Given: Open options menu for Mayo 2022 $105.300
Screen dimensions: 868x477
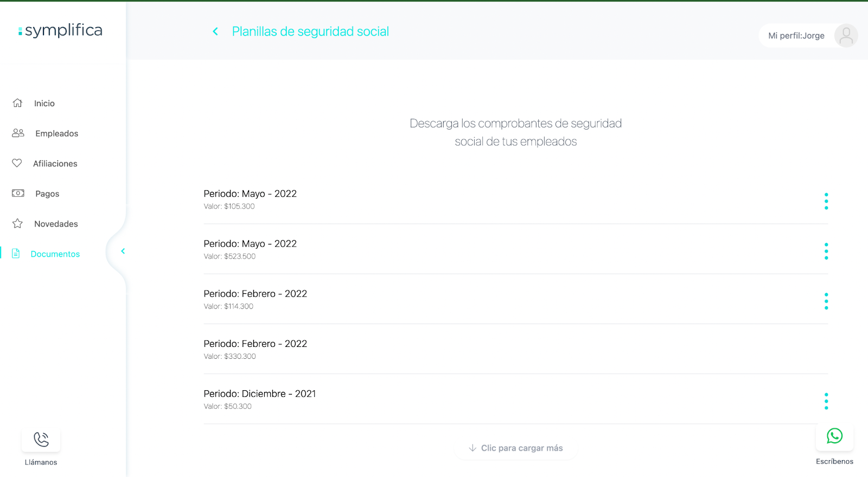Looking at the screenshot, I should (x=826, y=201).
